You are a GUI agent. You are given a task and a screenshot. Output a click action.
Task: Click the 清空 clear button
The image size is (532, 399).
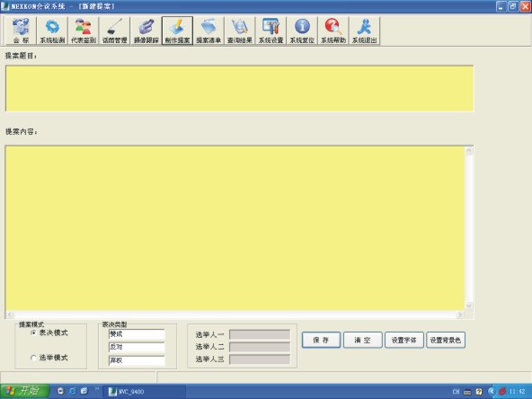click(362, 340)
